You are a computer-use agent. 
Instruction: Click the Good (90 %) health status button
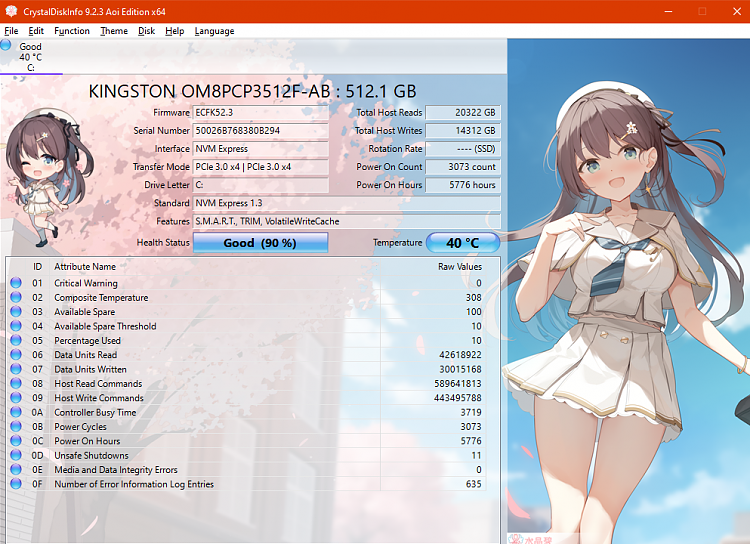260,243
